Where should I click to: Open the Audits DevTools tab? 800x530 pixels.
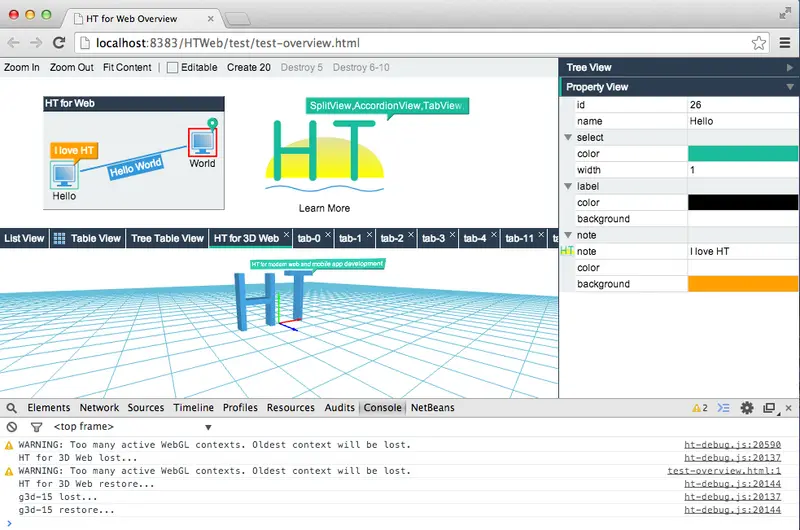(x=339, y=408)
